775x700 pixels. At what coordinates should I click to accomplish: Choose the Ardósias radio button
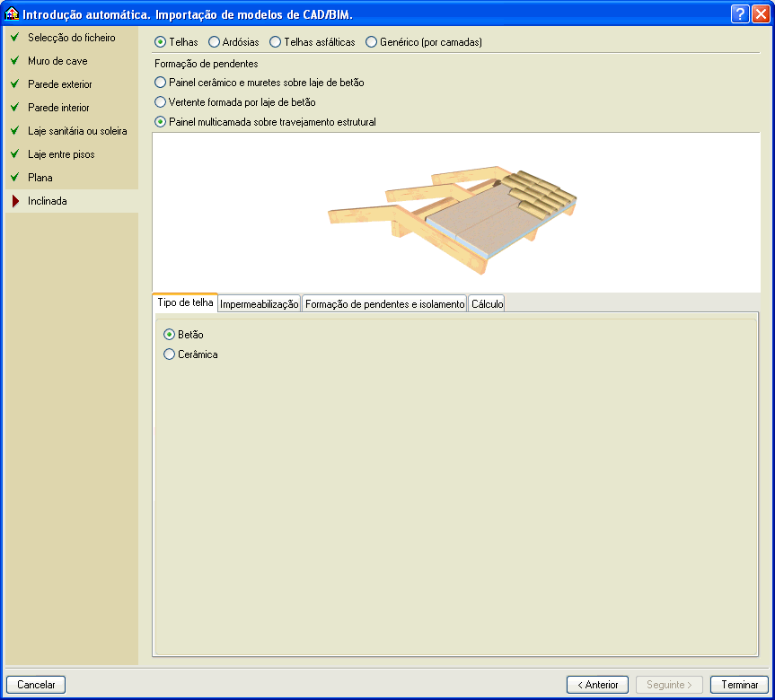[214, 42]
